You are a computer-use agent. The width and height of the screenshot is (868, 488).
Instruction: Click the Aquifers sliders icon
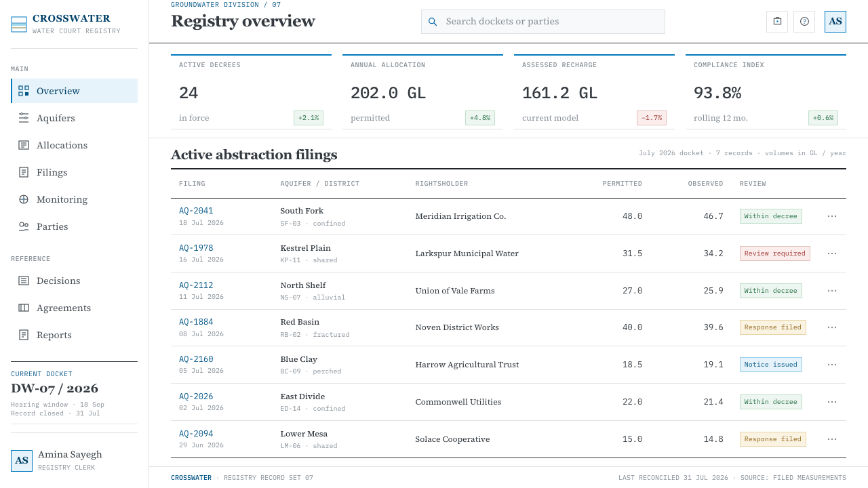click(24, 118)
